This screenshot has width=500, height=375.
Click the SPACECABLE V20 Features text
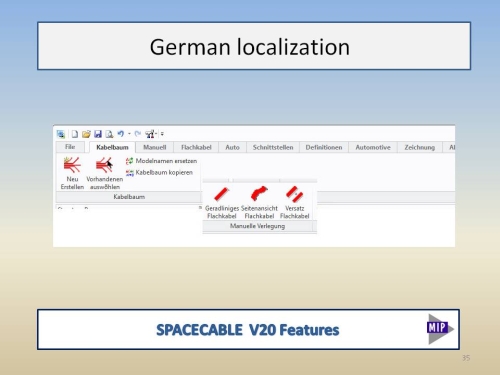(x=248, y=330)
